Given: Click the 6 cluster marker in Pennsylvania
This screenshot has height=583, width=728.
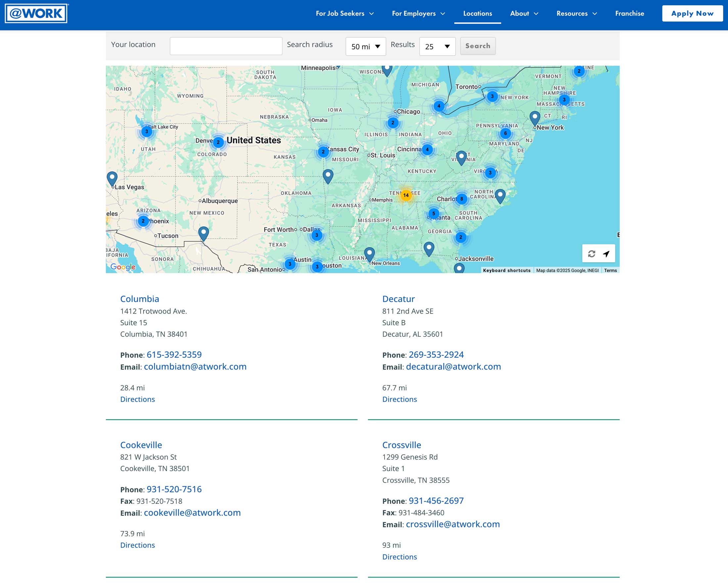Looking at the screenshot, I should tap(505, 133).
